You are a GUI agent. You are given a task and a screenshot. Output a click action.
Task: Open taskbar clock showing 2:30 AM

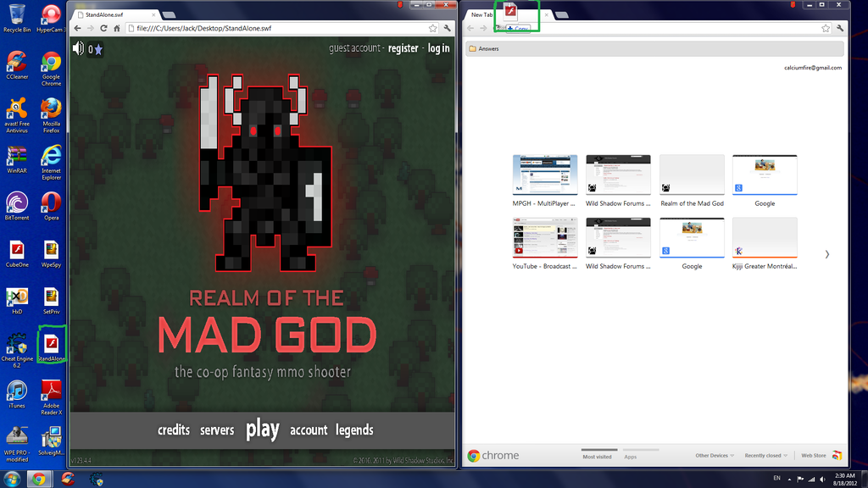(x=845, y=480)
